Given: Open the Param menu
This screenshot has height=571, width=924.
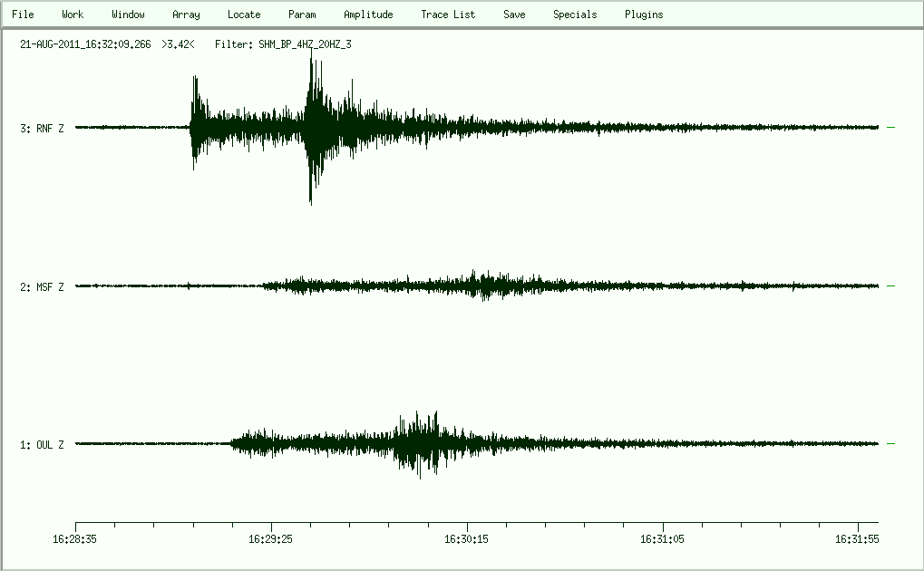Looking at the screenshot, I should click(x=302, y=15).
